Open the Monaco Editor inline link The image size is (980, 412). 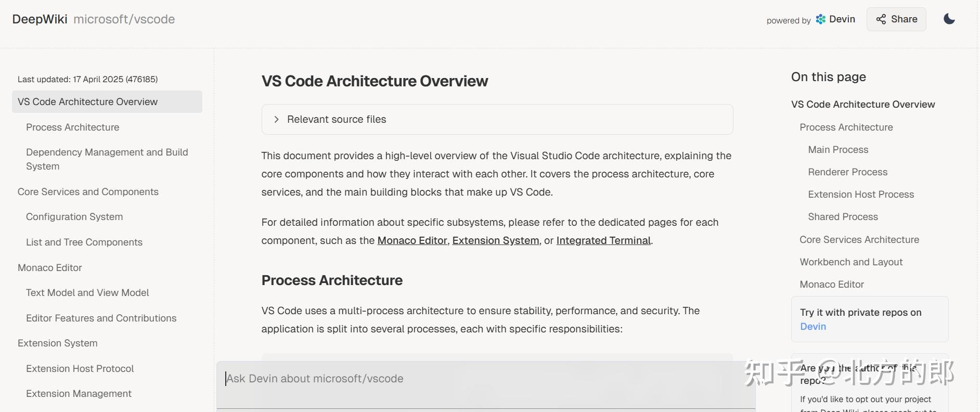(412, 240)
